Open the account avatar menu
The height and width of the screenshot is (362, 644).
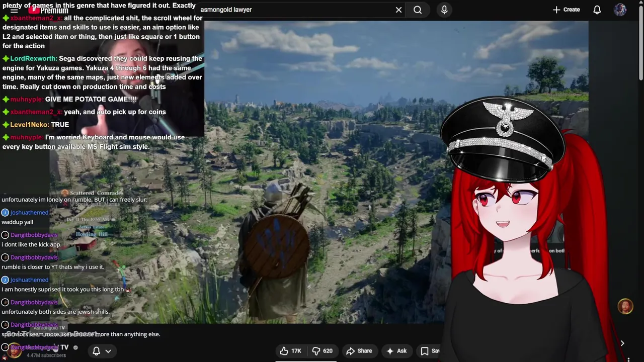click(x=620, y=10)
